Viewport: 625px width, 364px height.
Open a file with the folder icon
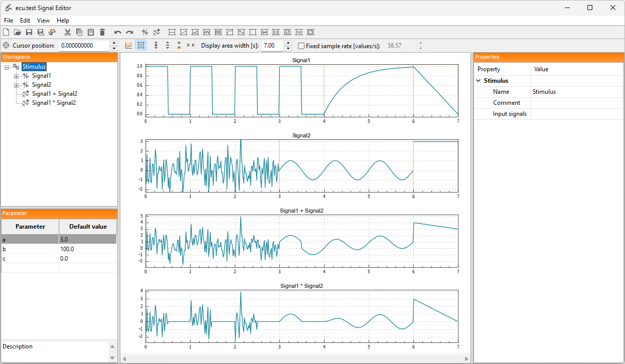click(x=18, y=32)
